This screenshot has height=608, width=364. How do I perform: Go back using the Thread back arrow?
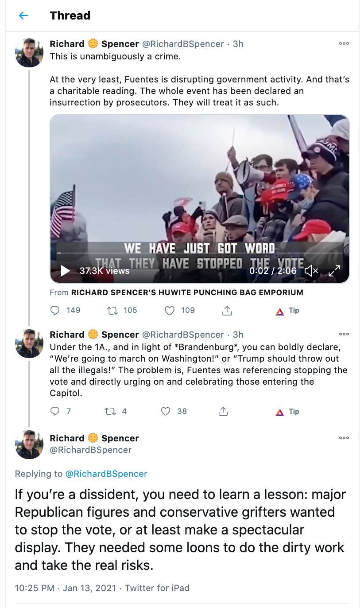23,16
